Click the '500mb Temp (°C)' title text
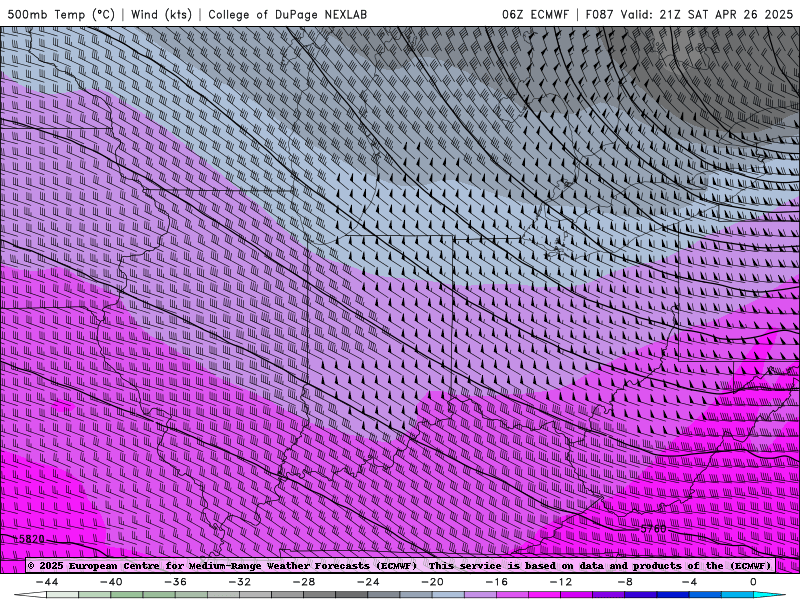 61,14
